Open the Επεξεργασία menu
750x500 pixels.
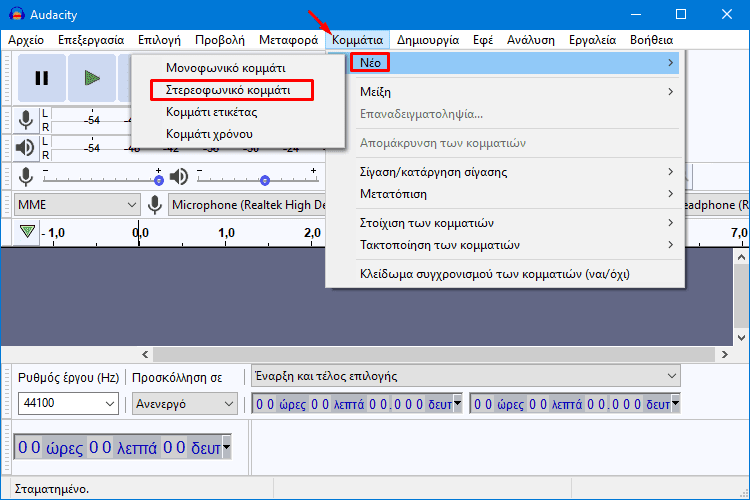coord(91,40)
